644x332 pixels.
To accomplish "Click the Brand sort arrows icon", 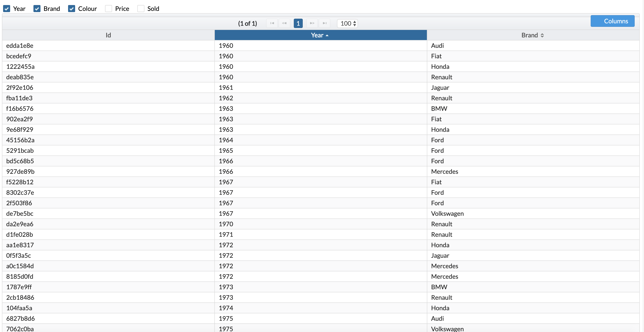I will click(542, 35).
